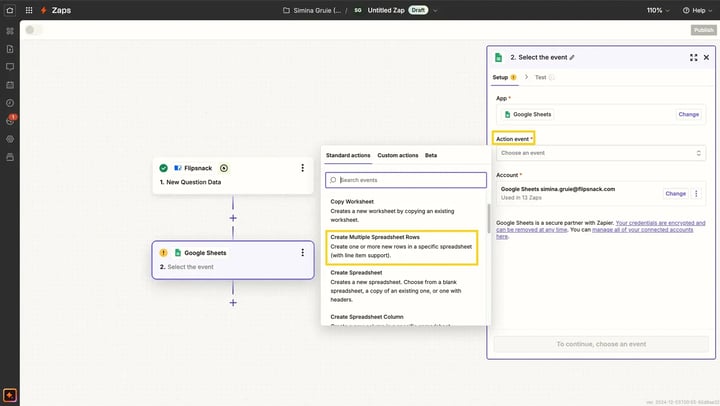Open the first left sidebar icon

tap(10, 31)
